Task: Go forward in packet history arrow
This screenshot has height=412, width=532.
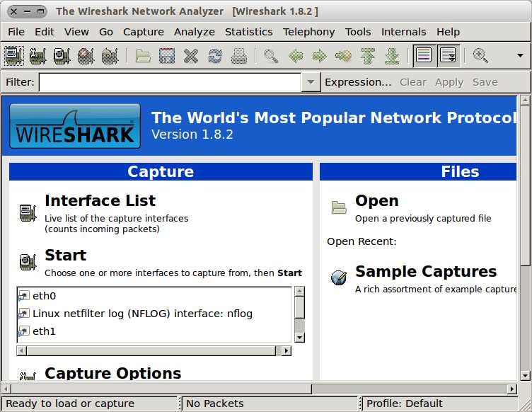Action: pos(319,56)
